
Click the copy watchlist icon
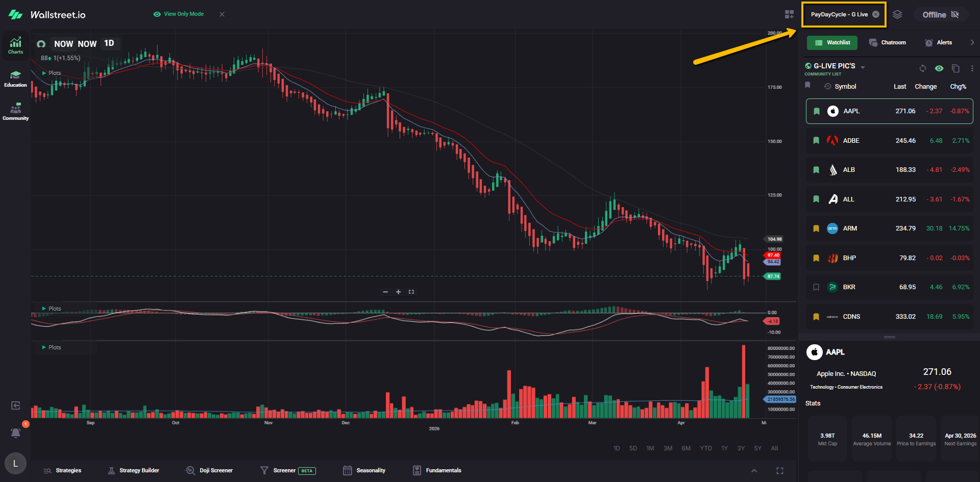[x=955, y=68]
